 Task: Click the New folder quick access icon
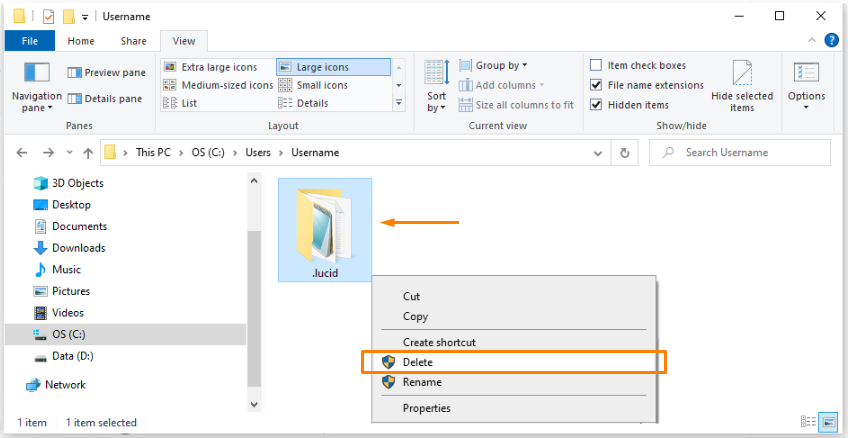point(69,17)
